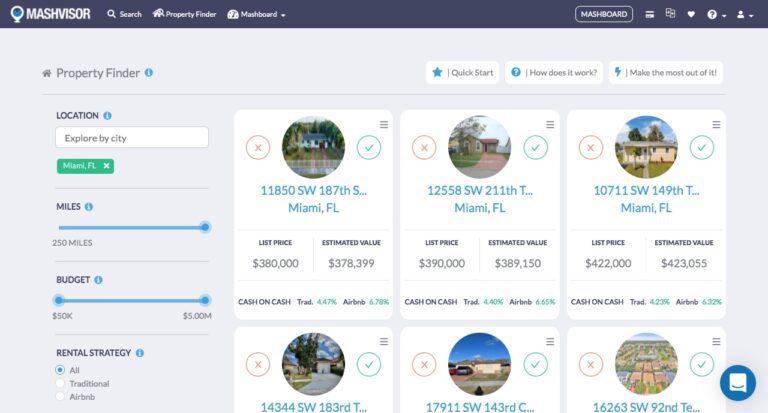Image resolution: width=768 pixels, height=413 pixels.
Task: Click the Explore by city field
Action: (132, 138)
